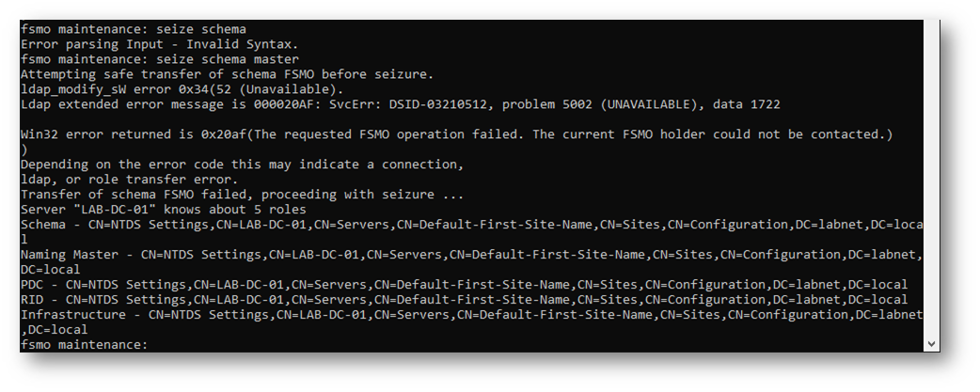The image size is (980, 392).
Task: Click the vertical scrollbar track
Action: click(931, 179)
